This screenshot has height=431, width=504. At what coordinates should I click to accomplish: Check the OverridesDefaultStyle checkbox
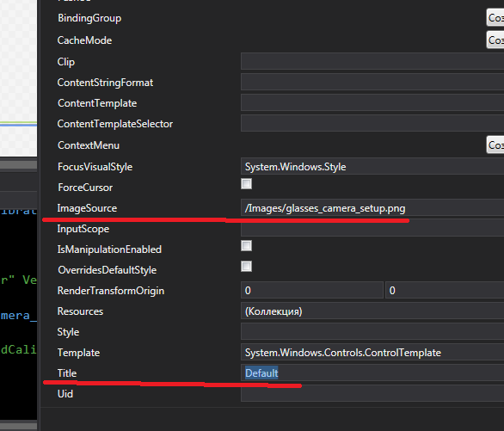point(246,267)
